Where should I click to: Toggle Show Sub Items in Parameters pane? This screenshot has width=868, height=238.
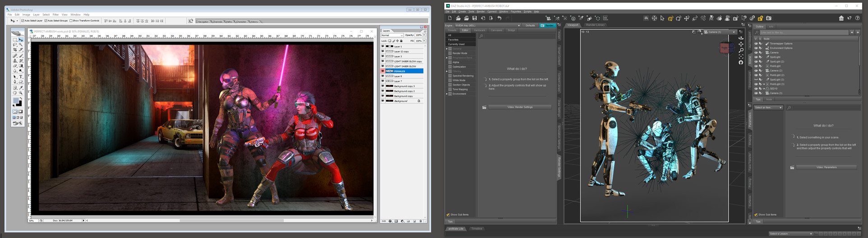pos(756,215)
